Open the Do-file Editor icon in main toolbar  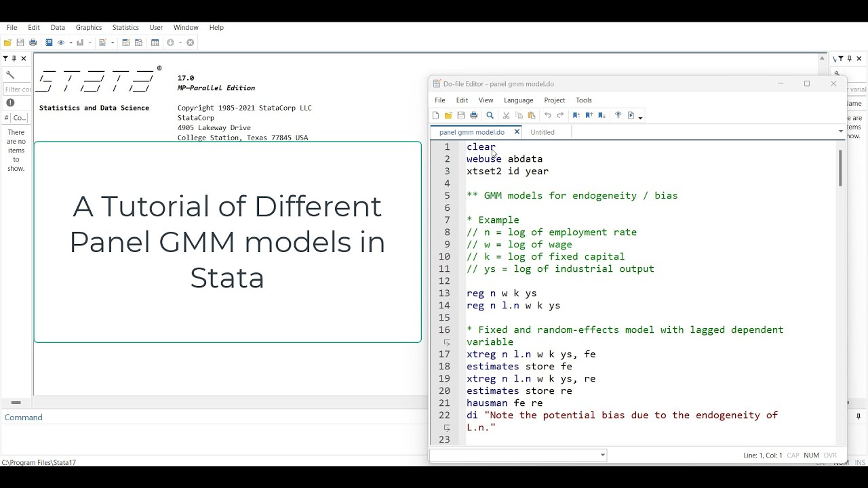point(102,43)
